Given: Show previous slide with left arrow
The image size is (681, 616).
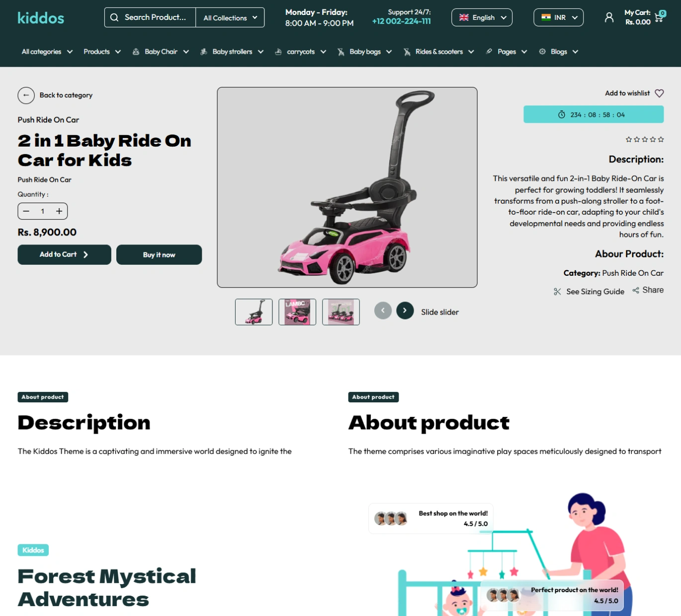Looking at the screenshot, I should (x=383, y=310).
